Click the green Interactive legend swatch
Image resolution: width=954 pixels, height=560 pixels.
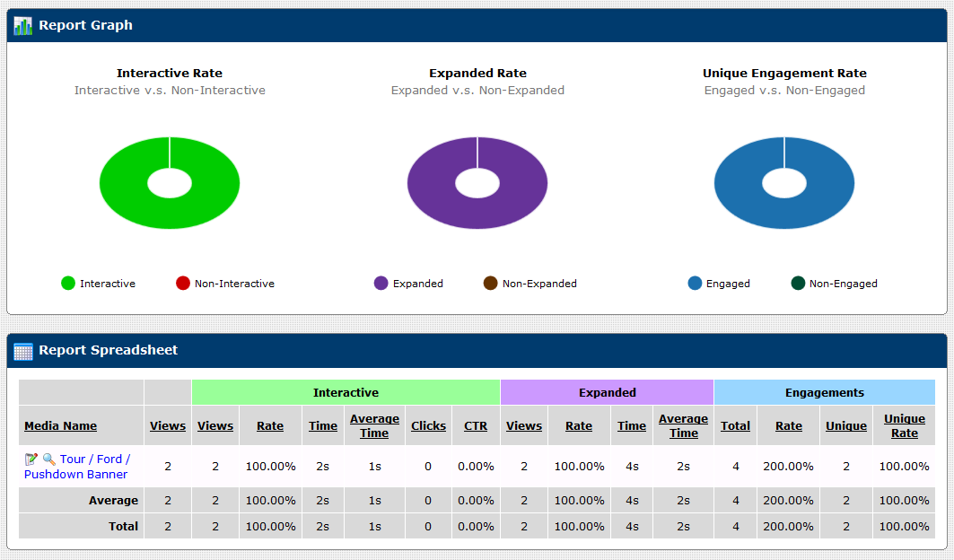(68, 283)
